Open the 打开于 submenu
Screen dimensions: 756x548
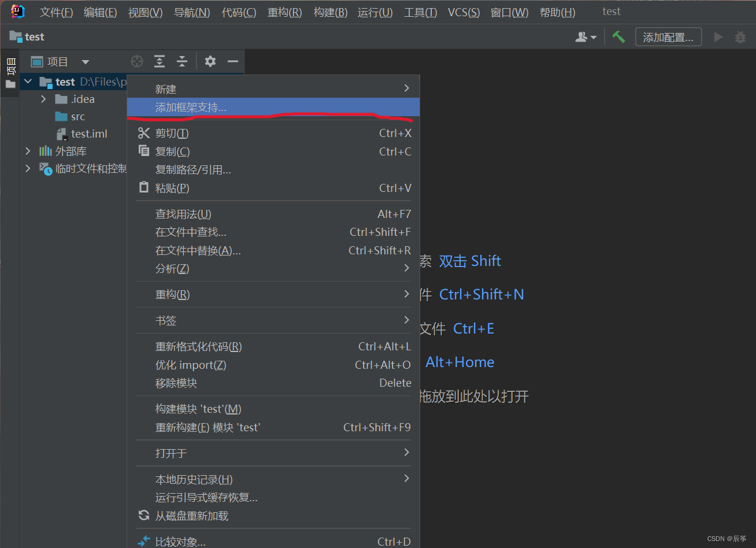click(x=273, y=453)
